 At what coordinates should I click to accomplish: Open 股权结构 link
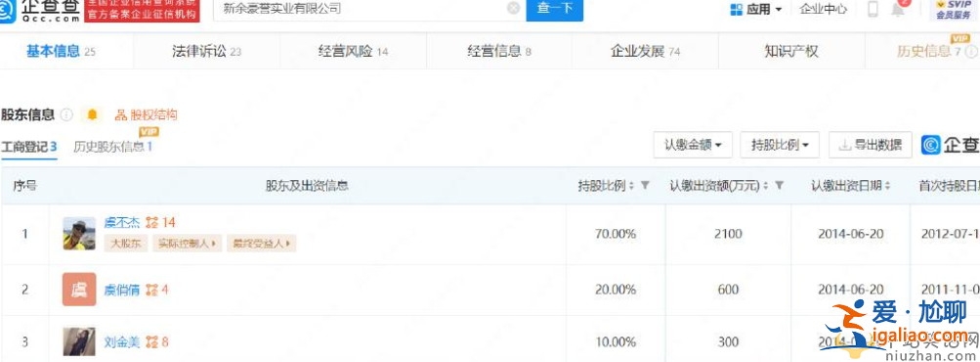pyautogui.click(x=147, y=115)
